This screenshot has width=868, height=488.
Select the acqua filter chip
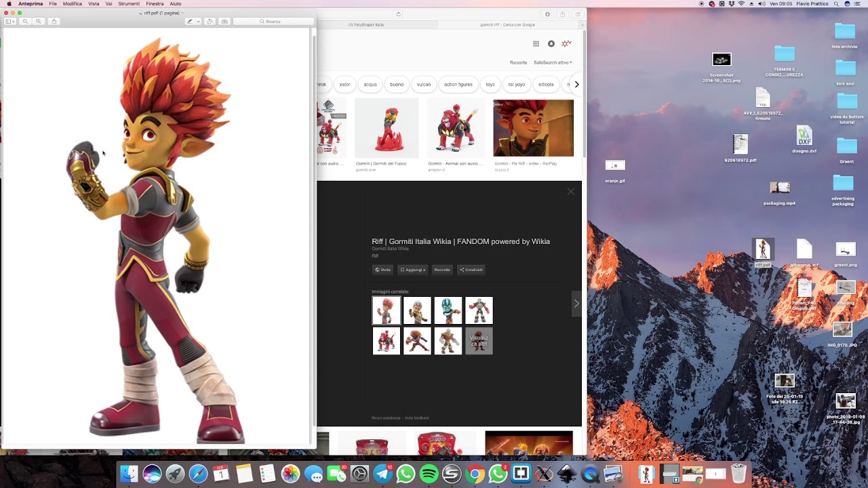click(x=370, y=85)
